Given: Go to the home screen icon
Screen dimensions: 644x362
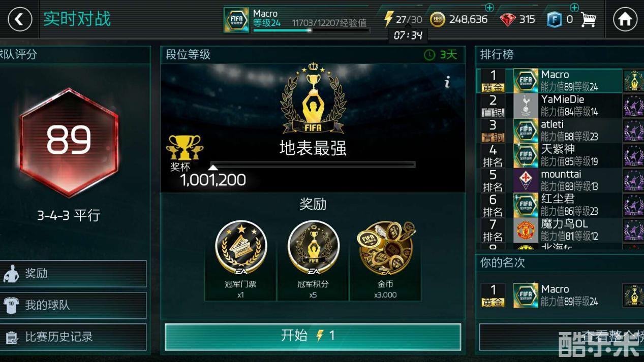Looking at the screenshot, I should click(625, 19).
